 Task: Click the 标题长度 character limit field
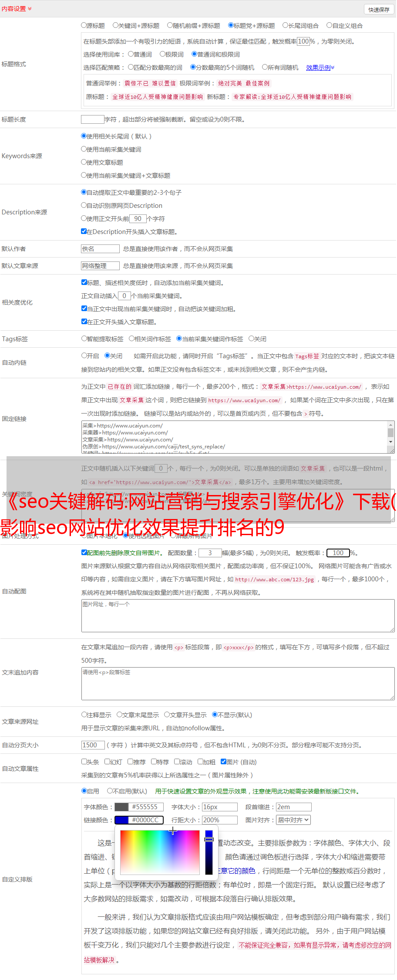[x=93, y=119]
